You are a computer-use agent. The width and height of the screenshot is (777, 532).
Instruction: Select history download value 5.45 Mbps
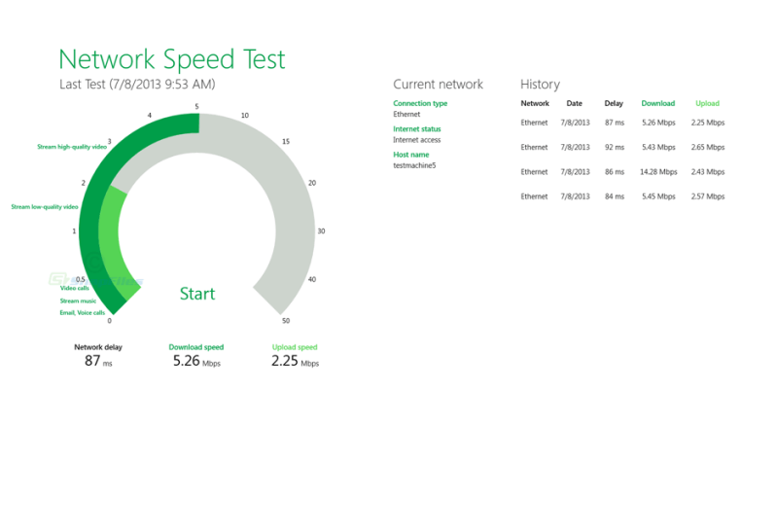[x=658, y=196]
